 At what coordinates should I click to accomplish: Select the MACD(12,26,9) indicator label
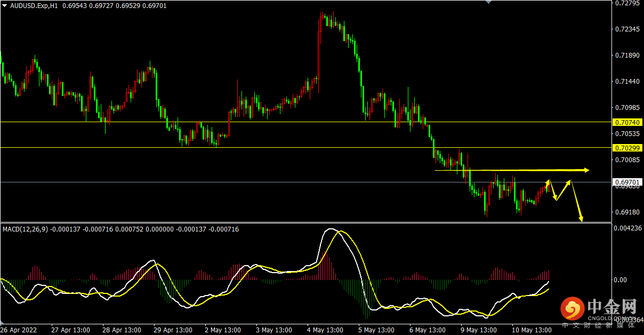(25, 229)
